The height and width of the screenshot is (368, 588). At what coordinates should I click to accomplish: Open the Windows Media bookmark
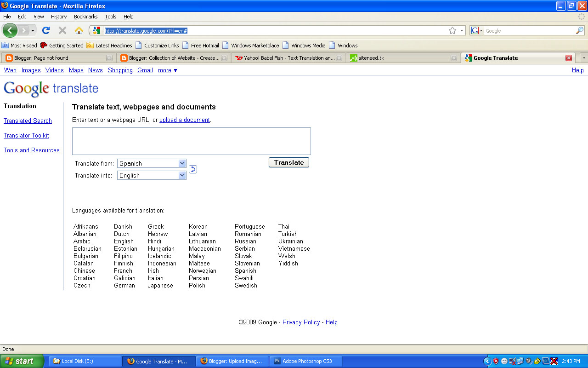[x=304, y=46]
